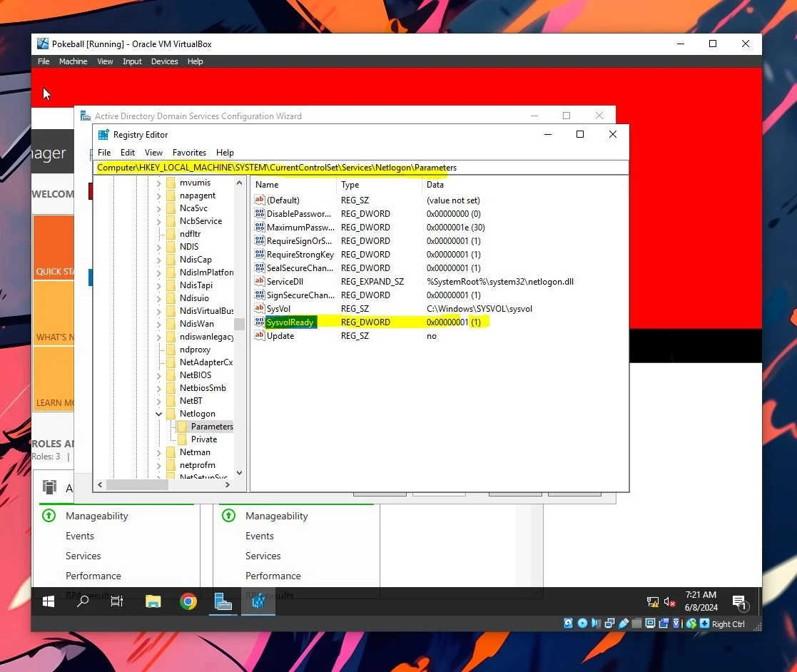
Task: Click the muted volume tray icon
Action: pos(669,602)
